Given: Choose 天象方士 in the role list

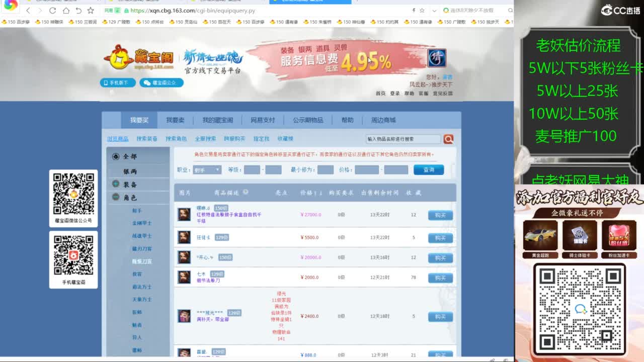Looking at the screenshot, I should click(x=142, y=300).
